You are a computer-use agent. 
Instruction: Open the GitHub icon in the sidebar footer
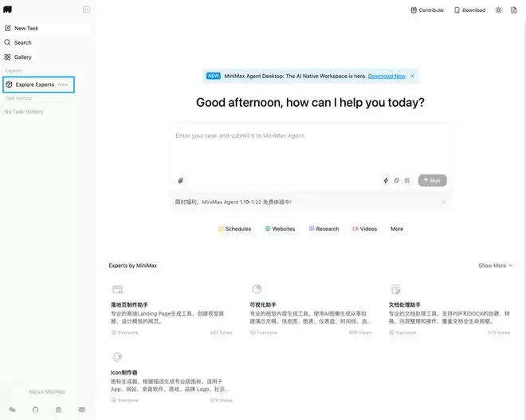(x=35, y=409)
